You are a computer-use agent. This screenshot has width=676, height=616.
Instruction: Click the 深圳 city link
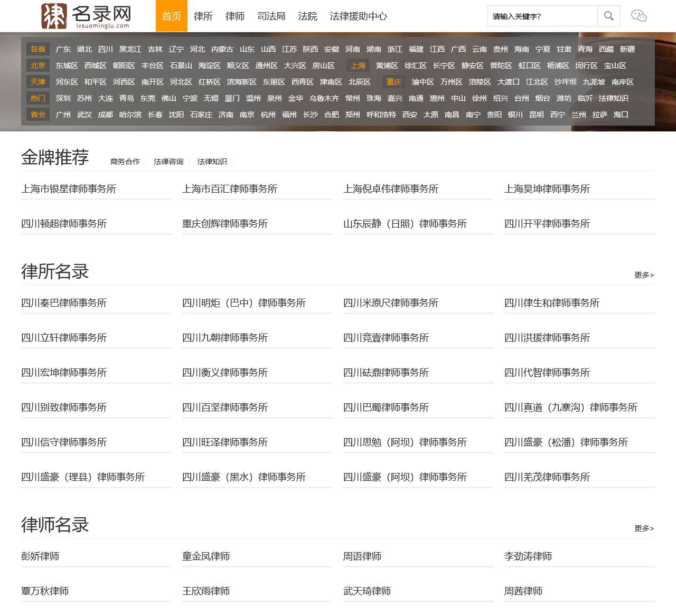click(63, 98)
